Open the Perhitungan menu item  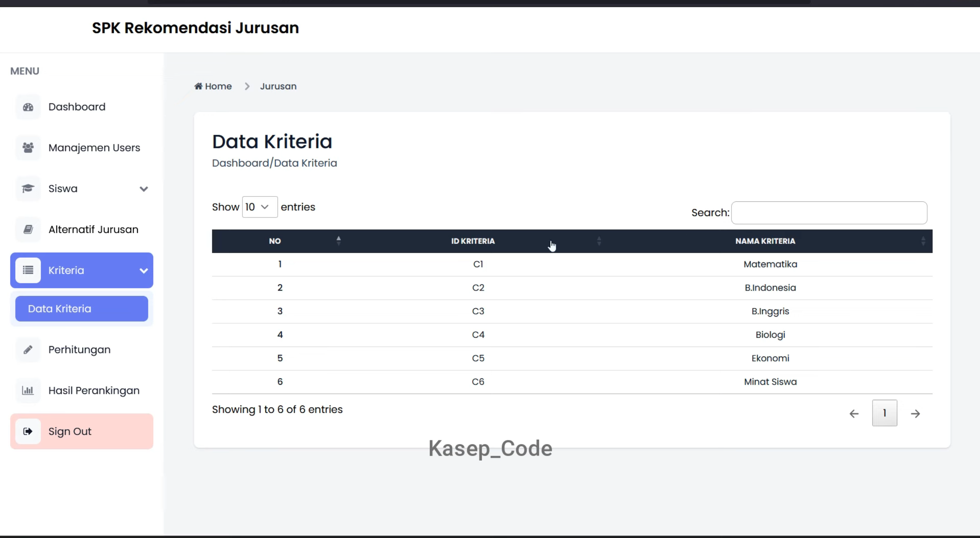point(82,350)
